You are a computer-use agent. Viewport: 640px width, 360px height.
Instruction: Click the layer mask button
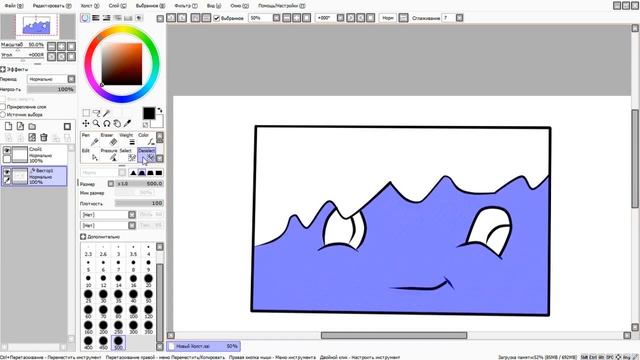[67, 127]
